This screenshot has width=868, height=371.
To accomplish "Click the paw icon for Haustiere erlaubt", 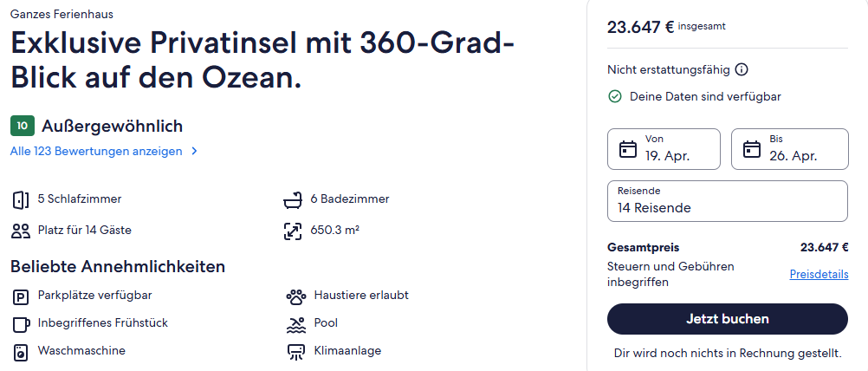I will (x=295, y=296).
